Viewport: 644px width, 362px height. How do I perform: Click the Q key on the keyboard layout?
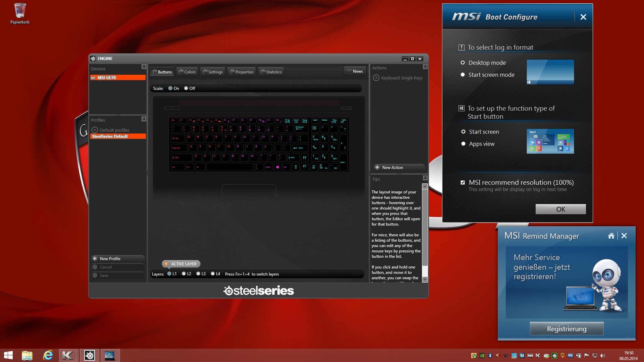pyautogui.click(x=190, y=138)
